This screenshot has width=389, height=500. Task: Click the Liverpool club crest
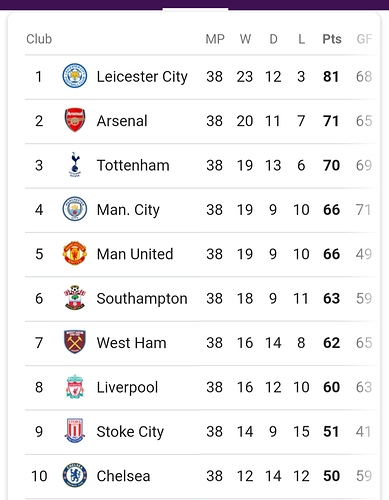point(75,387)
